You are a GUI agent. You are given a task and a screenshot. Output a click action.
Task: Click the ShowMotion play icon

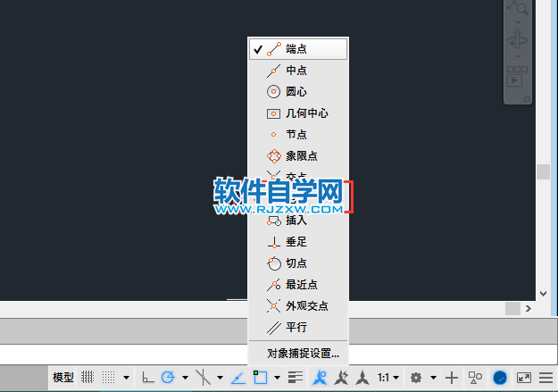point(514,80)
